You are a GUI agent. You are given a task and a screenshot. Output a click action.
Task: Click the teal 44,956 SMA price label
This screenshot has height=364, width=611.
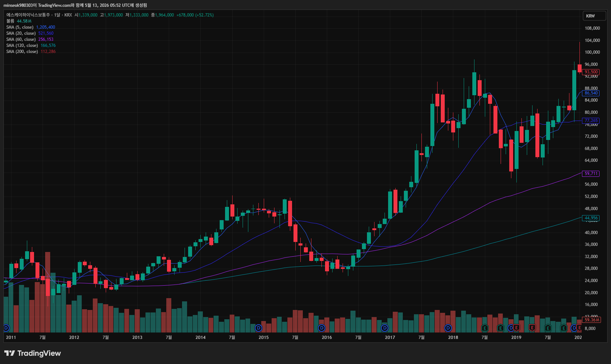[591, 218]
